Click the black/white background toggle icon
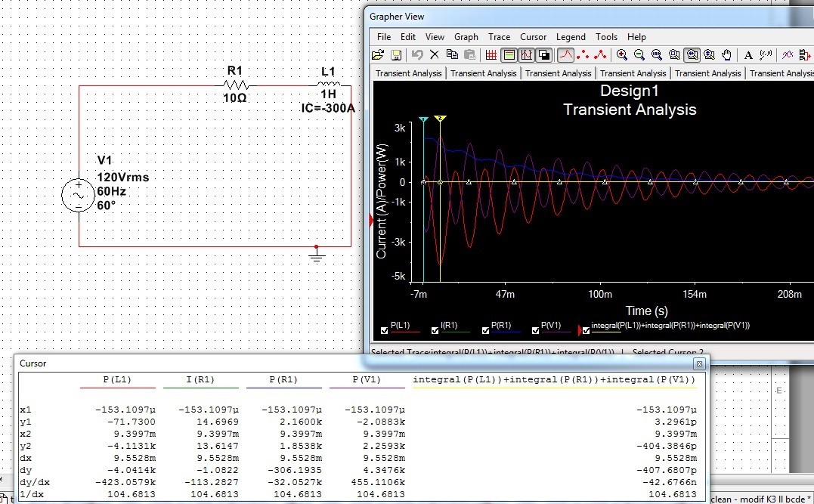The height and width of the screenshot is (504, 814). (x=544, y=54)
